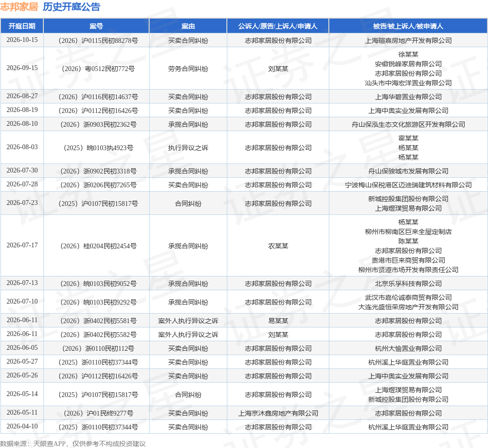The image size is (488, 448).
Task: Click defendant 北京乐孚科技有限公司
Action: click(x=408, y=284)
